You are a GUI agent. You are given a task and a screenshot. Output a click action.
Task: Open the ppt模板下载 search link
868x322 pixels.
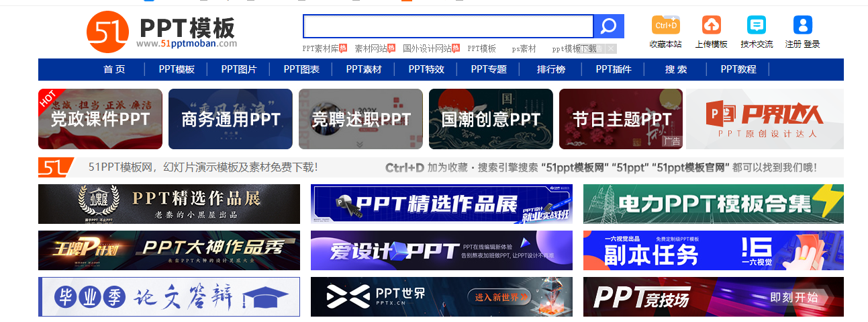point(574,48)
